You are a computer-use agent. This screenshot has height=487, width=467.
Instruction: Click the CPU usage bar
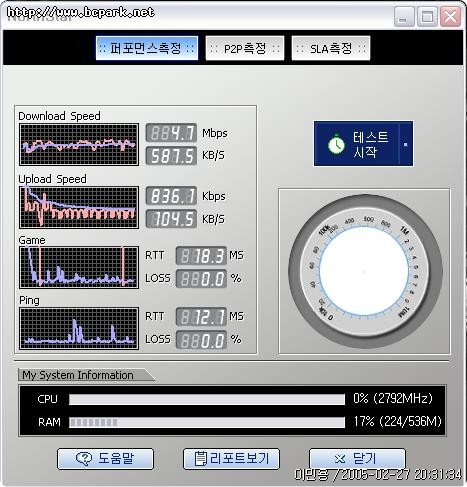[207, 399]
